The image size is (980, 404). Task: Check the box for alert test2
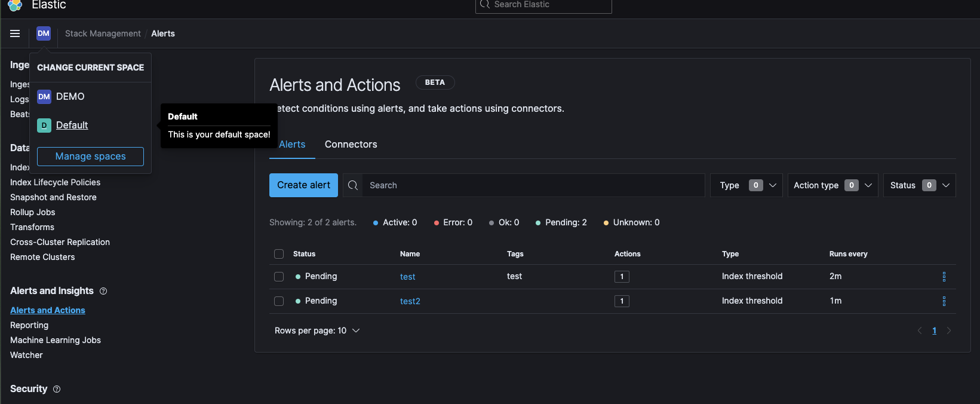pyautogui.click(x=279, y=301)
